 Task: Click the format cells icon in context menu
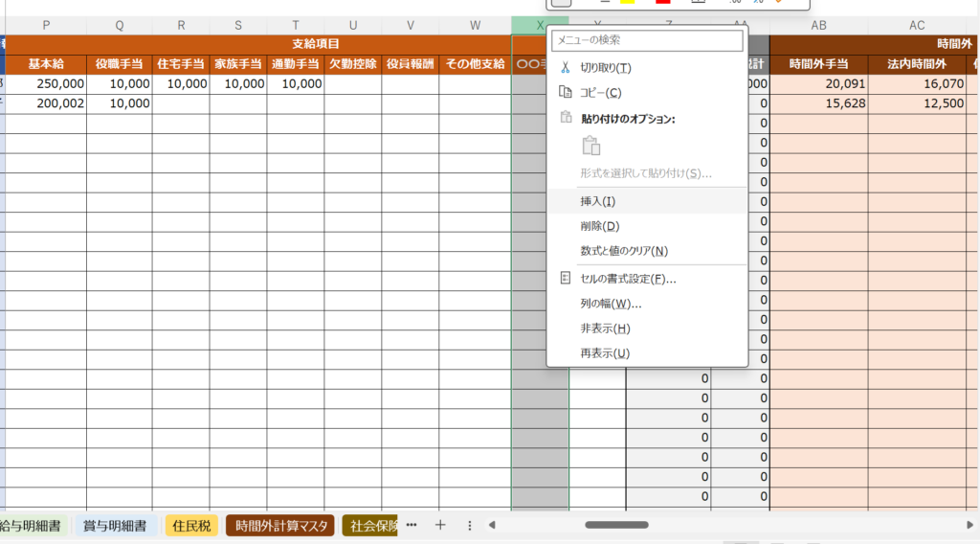(565, 279)
